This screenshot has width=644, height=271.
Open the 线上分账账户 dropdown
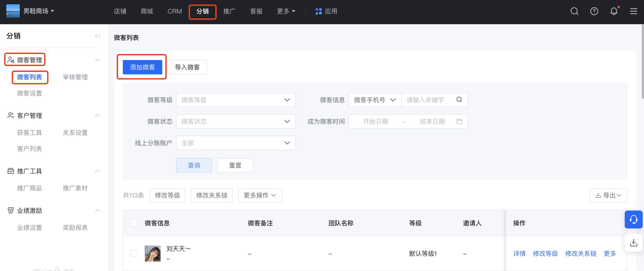coord(236,143)
